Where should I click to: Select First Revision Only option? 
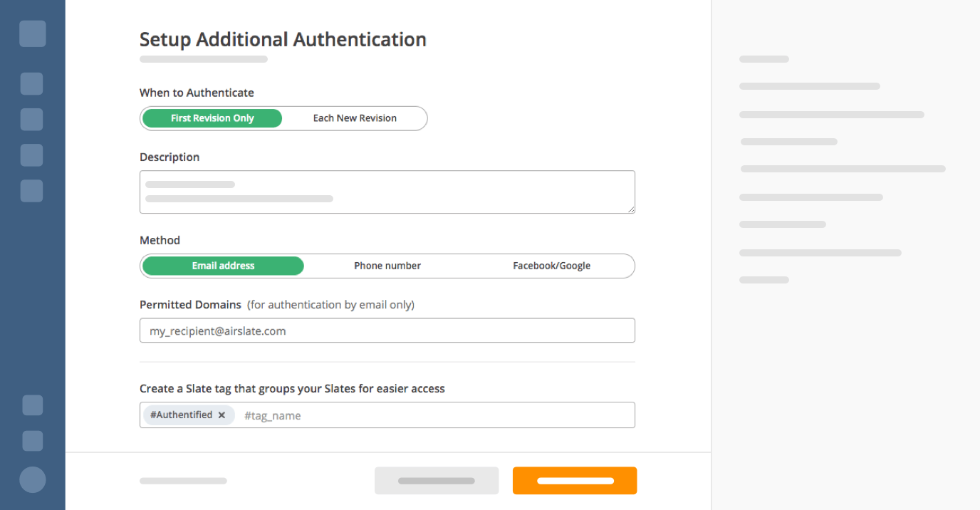[x=212, y=118]
